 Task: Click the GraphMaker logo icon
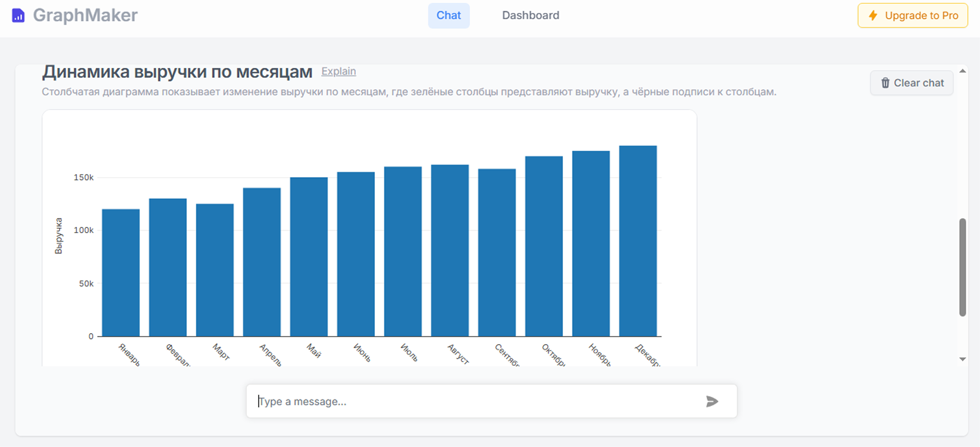(x=18, y=15)
